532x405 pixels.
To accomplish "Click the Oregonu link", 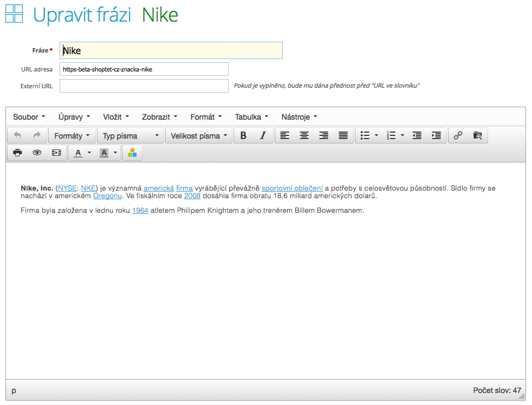I will (107, 195).
